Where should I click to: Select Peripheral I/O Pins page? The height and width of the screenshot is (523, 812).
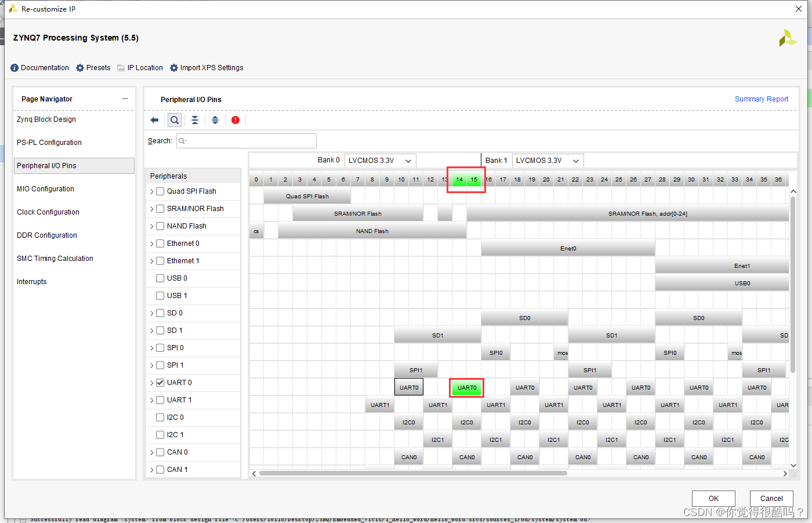pyautogui.click(x=74, y=166)
